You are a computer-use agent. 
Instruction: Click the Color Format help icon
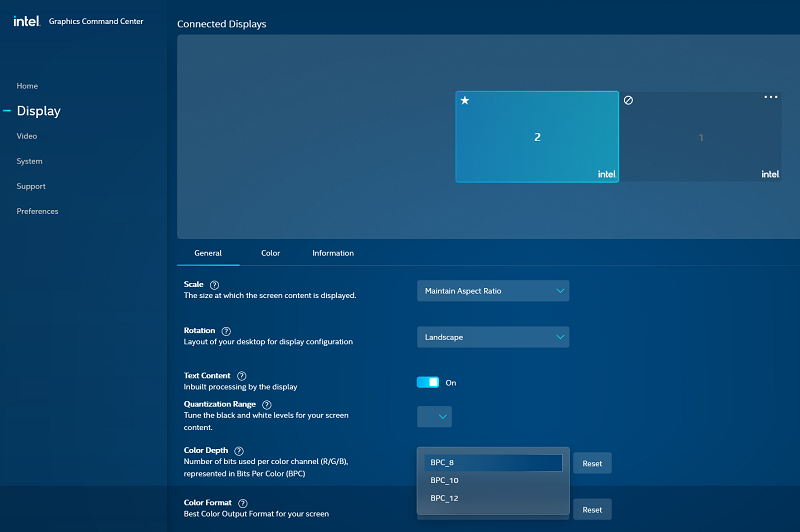pos(243,503)
